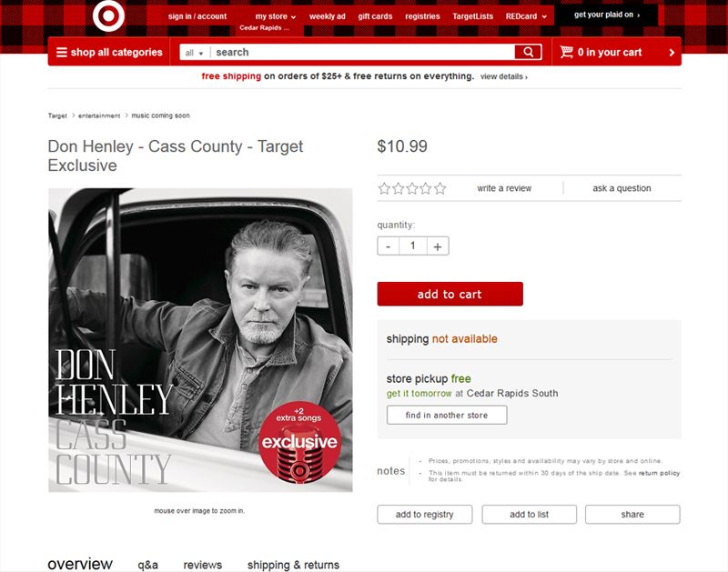Screen dimensions: 728x572
Task: Increase quantity with the plus button
Action: click(x=438, y=246)
